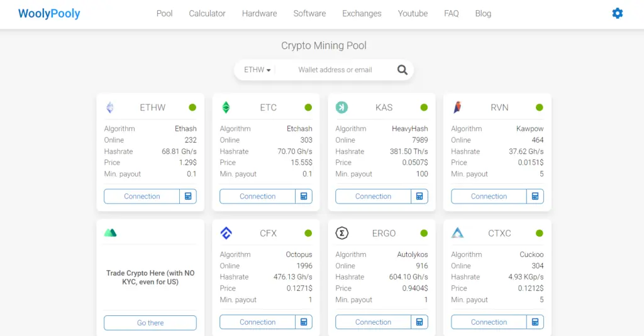Open the CTXC calculator icon button
The height and width of the screenshot is (336, 644).
535,322
